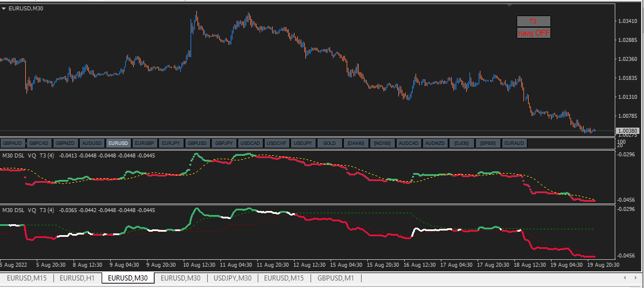Click the 1.02885 price scale value

627,40
